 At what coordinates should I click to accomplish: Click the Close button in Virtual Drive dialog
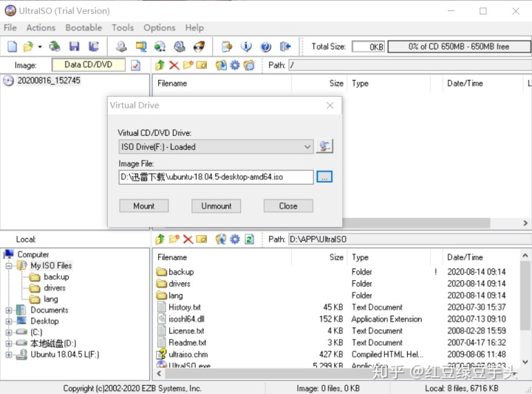[x=288, y=206]
